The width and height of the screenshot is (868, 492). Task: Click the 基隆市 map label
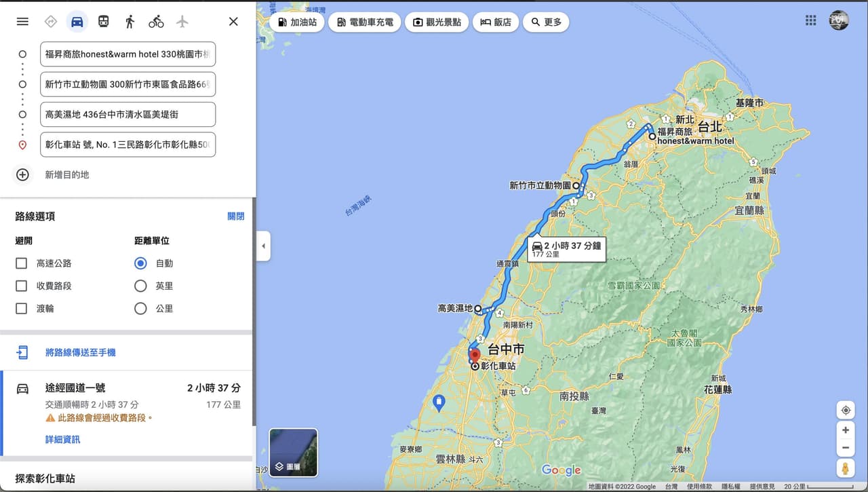[749, 103]
